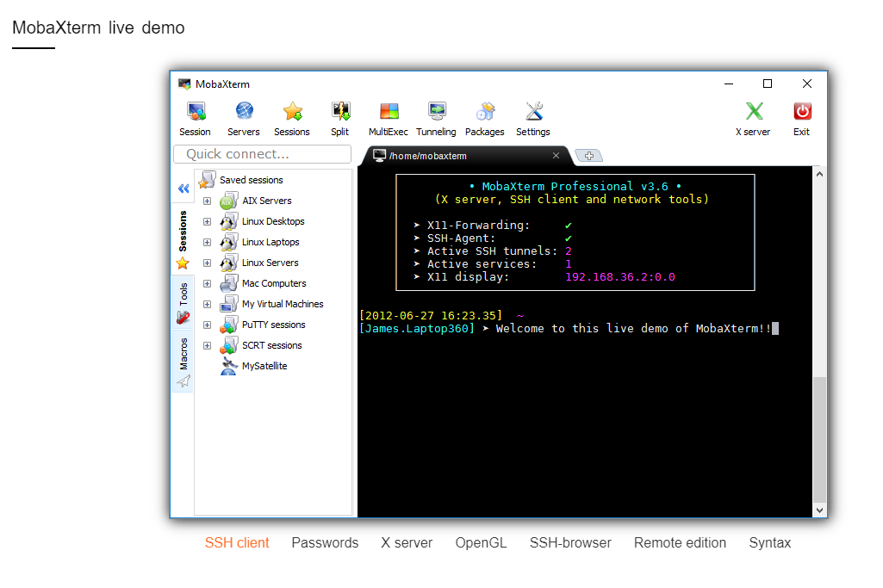Select MySatellite session label
Image resolution: width=883 pixels, height=588 pixels.
264,366
